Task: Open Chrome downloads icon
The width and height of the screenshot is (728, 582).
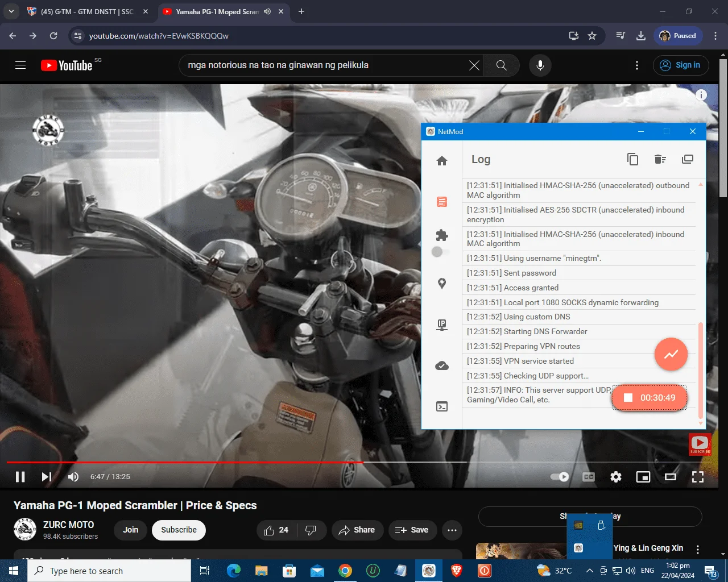Action: (641, 36)
